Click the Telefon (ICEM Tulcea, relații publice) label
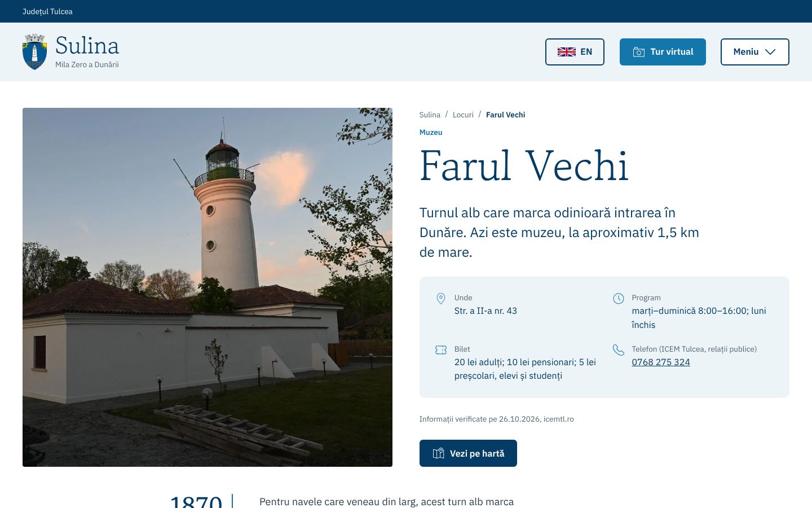Screen dimensions: 812x508 694,349
